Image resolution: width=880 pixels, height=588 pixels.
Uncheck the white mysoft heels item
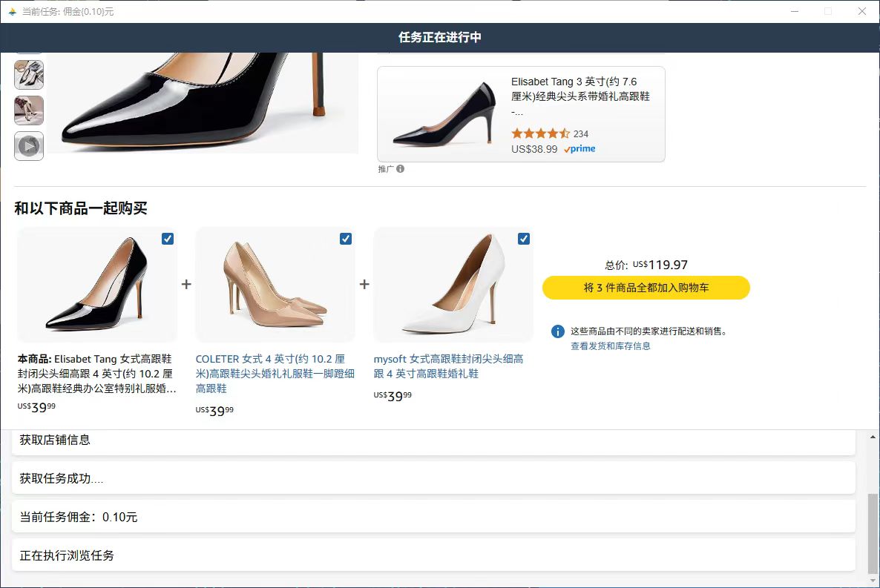(x=524, y=238)
